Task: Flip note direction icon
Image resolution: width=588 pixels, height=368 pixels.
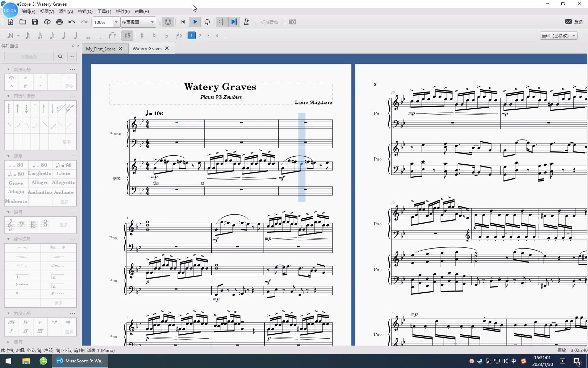Action: 179,35
